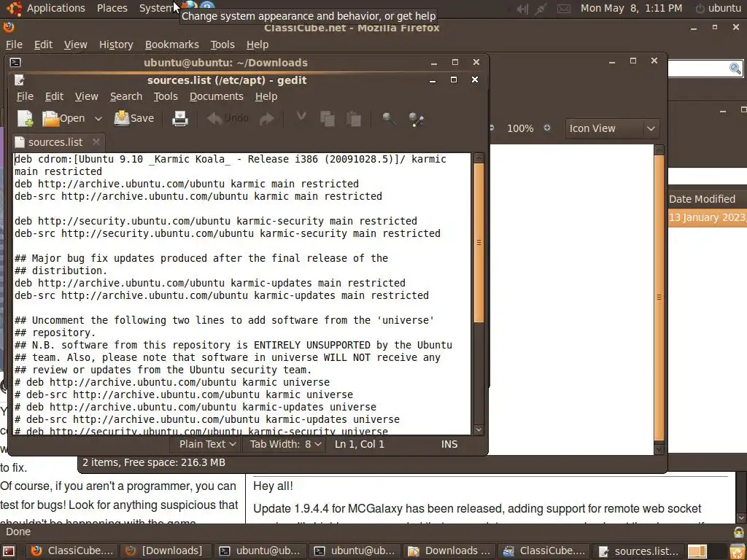This screenshot has height=560, width=747.
Task: Open the System menu in top panel
Action: [156, 8]
